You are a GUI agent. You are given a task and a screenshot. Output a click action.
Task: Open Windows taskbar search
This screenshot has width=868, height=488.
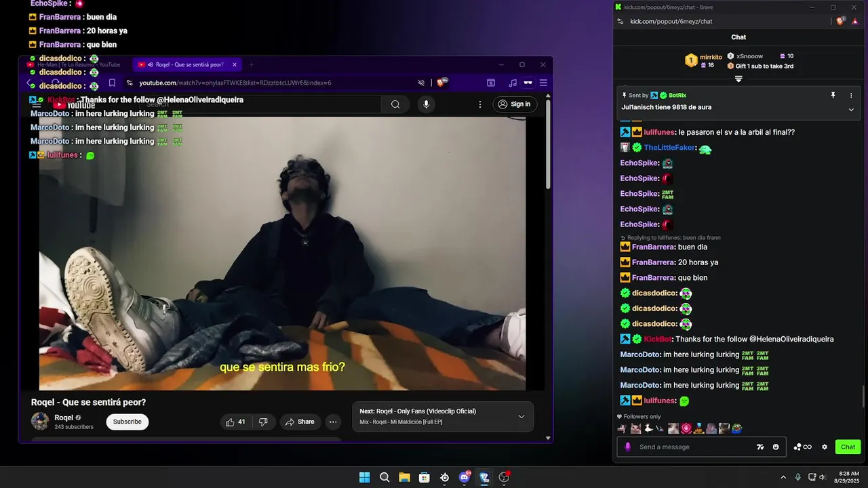pyautogui.click(x=384, y=477)
